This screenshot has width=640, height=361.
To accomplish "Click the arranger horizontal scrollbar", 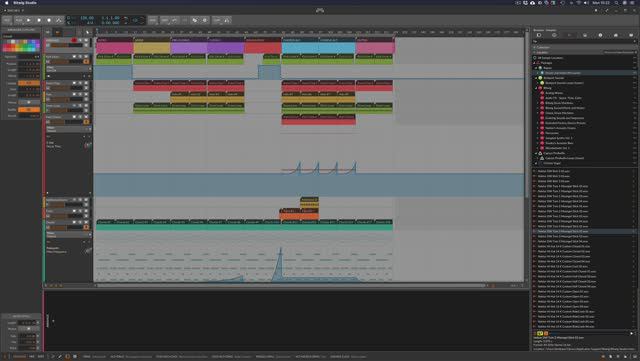I will [291, 285].
